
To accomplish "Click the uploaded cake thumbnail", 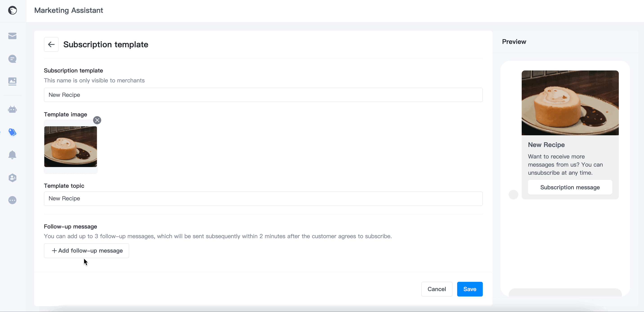I will [71, 147].
